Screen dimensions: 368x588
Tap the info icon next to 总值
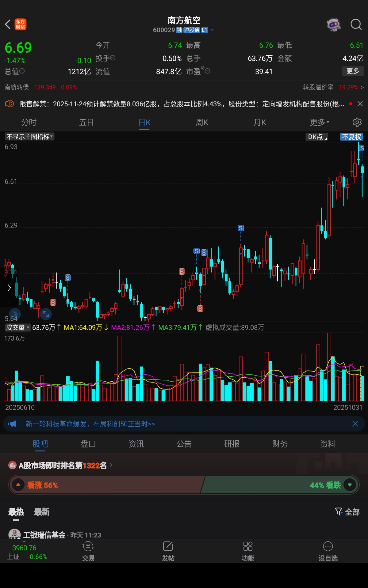pos(22,71)
